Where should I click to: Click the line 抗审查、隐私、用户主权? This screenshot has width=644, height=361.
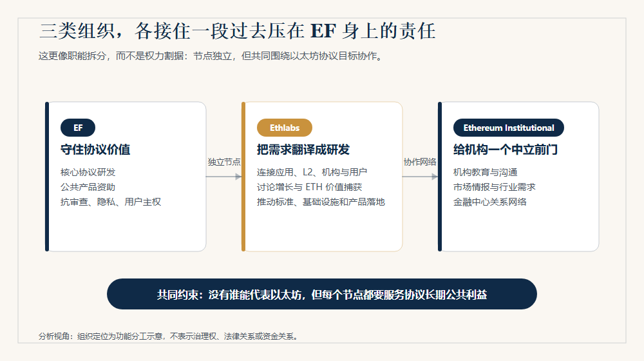(x=111, y=202)
